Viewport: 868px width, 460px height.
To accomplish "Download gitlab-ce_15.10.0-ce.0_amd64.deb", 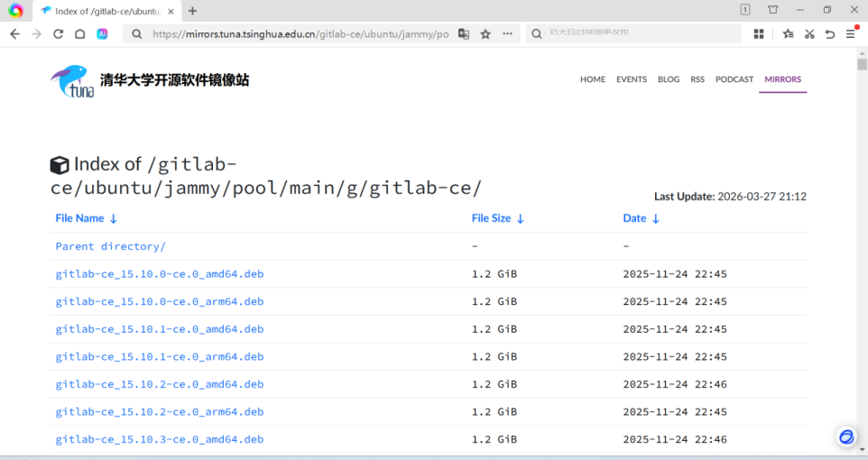I will pyautogui.click(x=160, y=274).
